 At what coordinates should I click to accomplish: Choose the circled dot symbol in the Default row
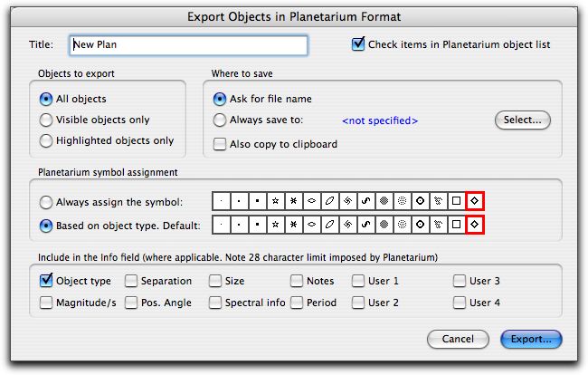coord(422,224)
